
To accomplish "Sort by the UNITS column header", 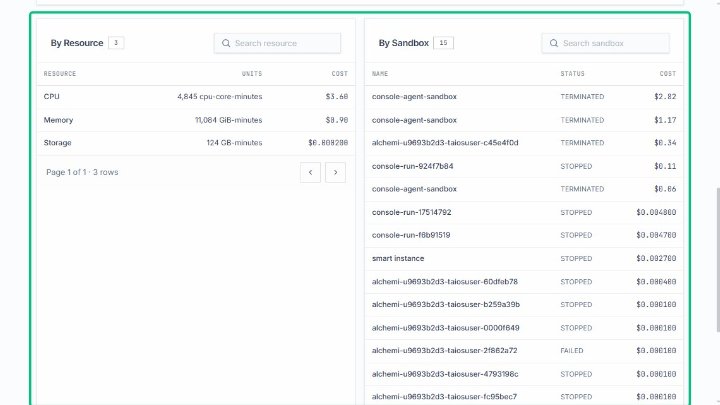I will point(252,73).
